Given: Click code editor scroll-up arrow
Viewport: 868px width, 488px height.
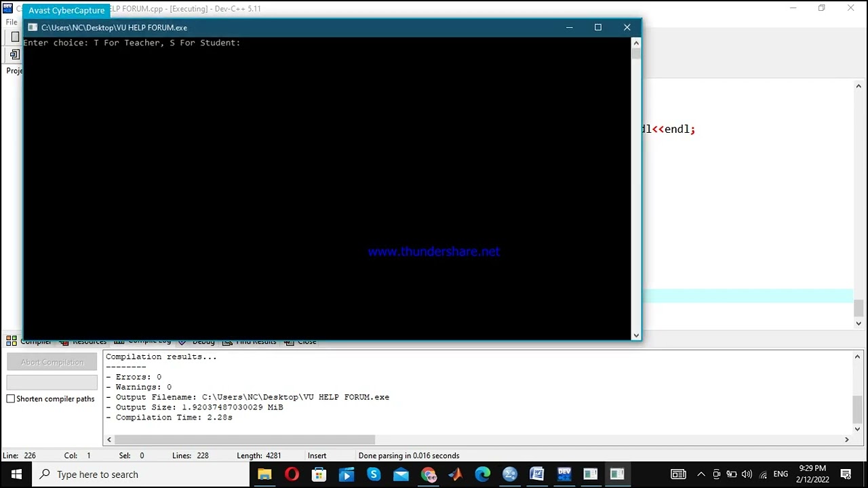Looking at the screenshot, I should coord(858,85).
